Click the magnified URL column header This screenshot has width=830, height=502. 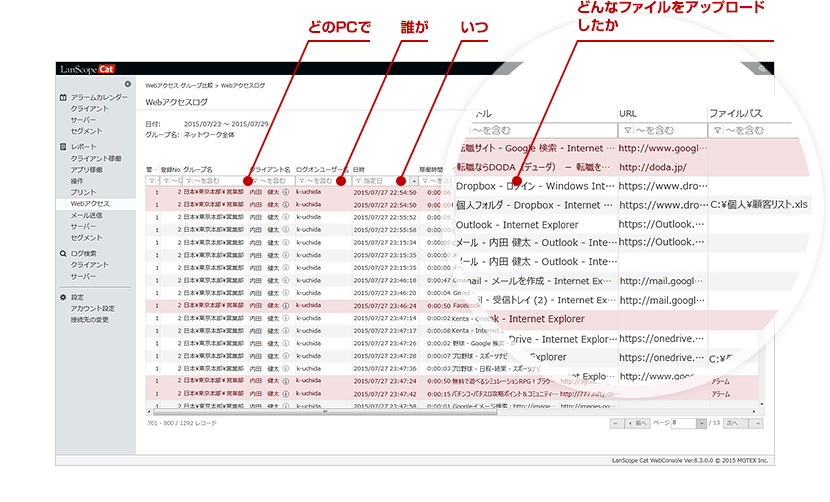tap(628, 113)
